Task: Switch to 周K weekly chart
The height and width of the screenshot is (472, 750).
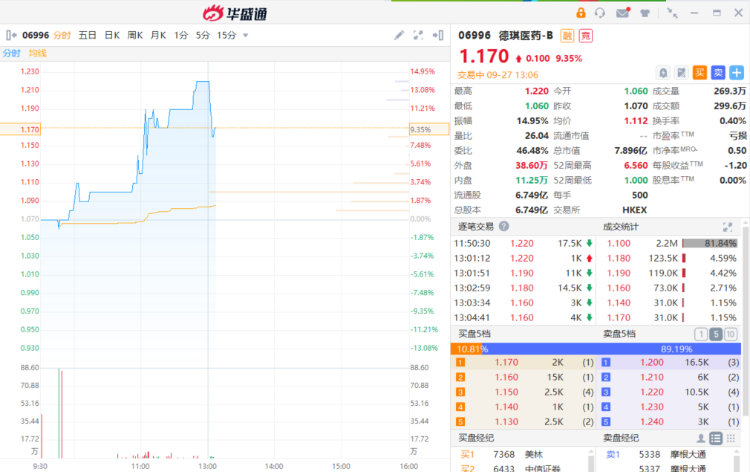Action: pos(135,35)
